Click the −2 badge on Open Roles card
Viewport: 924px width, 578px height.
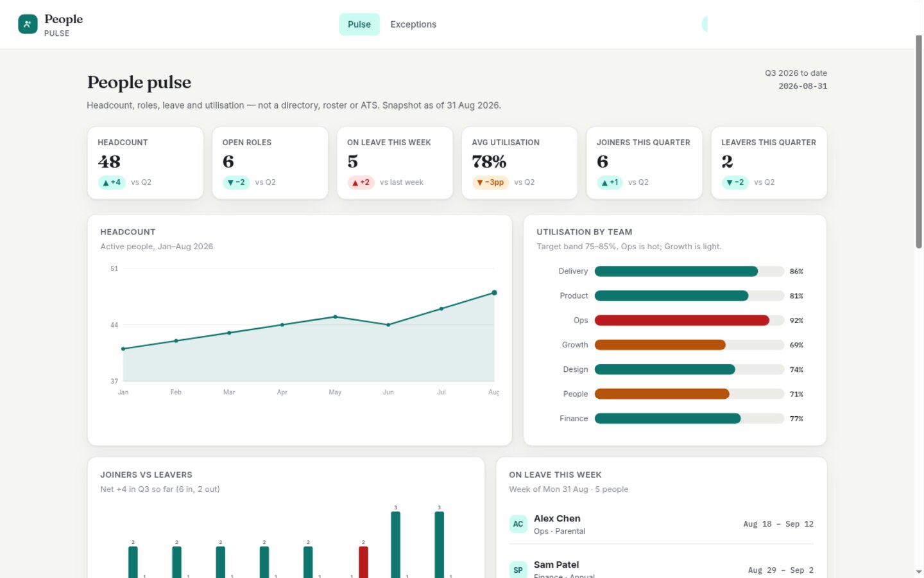click(236, 182)
